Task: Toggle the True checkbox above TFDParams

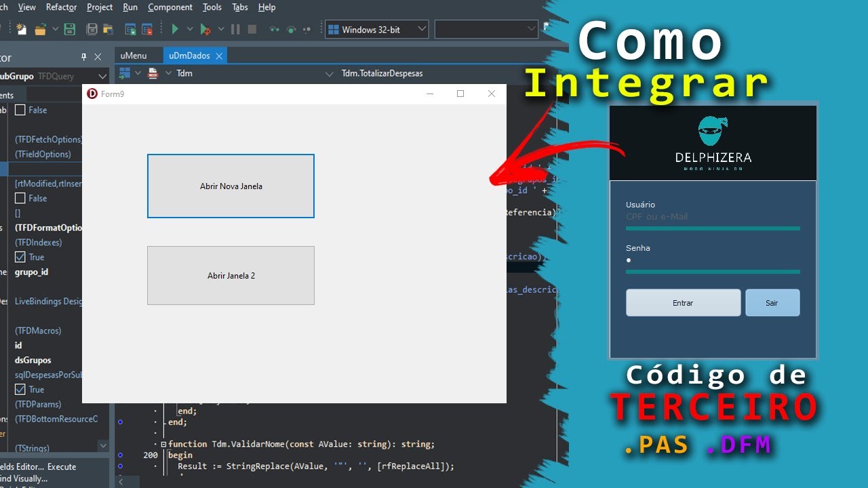Action: (x=20, y=390)
